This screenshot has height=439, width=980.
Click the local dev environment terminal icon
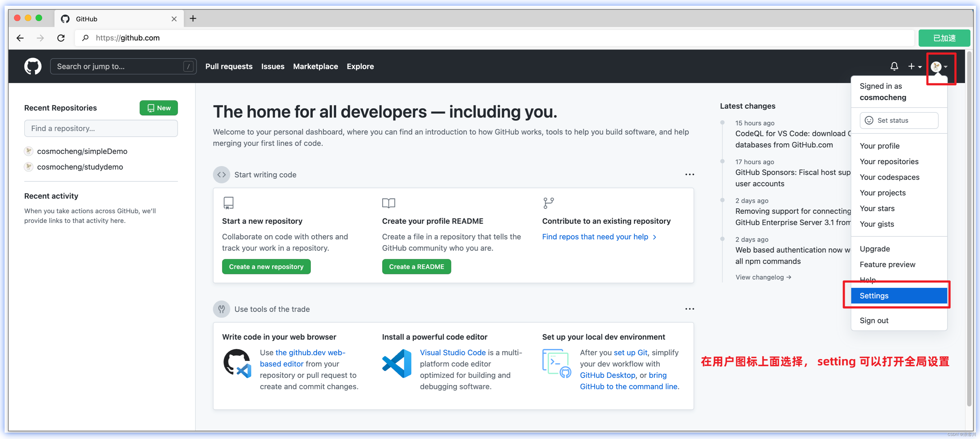point(557,364)
